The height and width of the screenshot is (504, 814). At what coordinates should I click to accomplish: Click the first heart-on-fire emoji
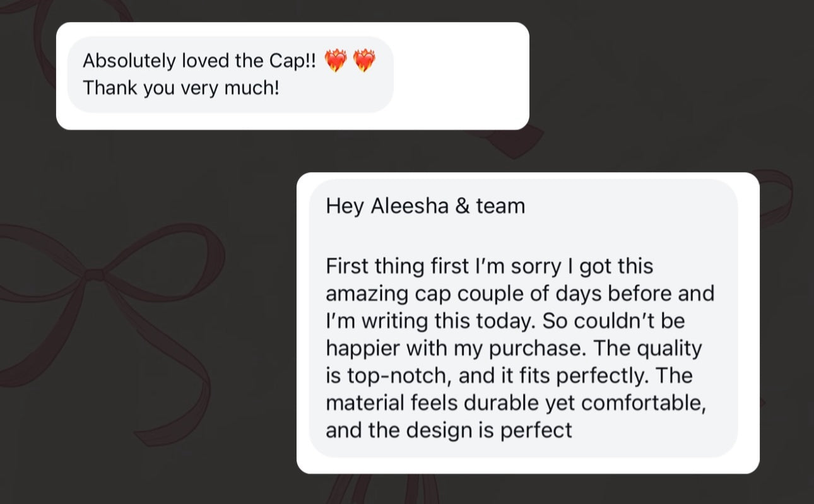(335, 61)
